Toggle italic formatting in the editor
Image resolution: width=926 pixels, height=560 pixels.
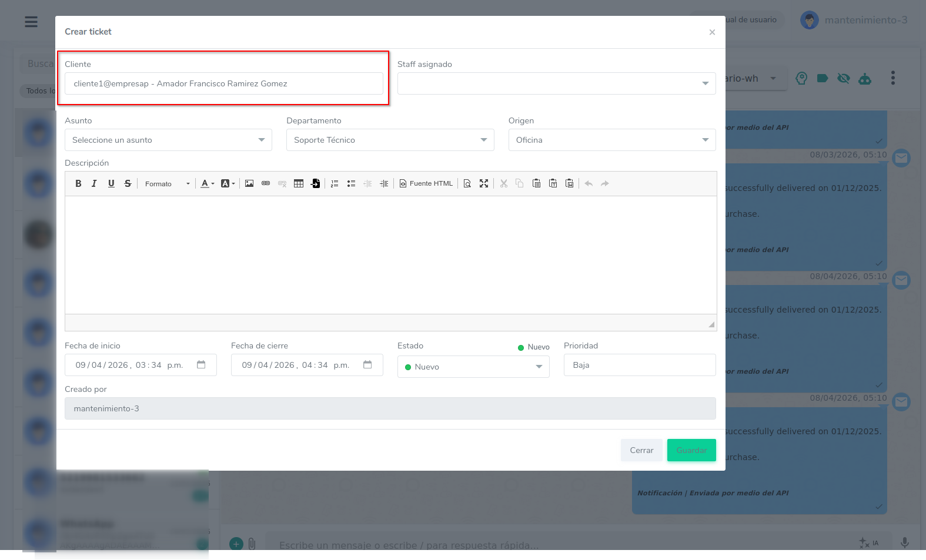[x=94, y=183]
